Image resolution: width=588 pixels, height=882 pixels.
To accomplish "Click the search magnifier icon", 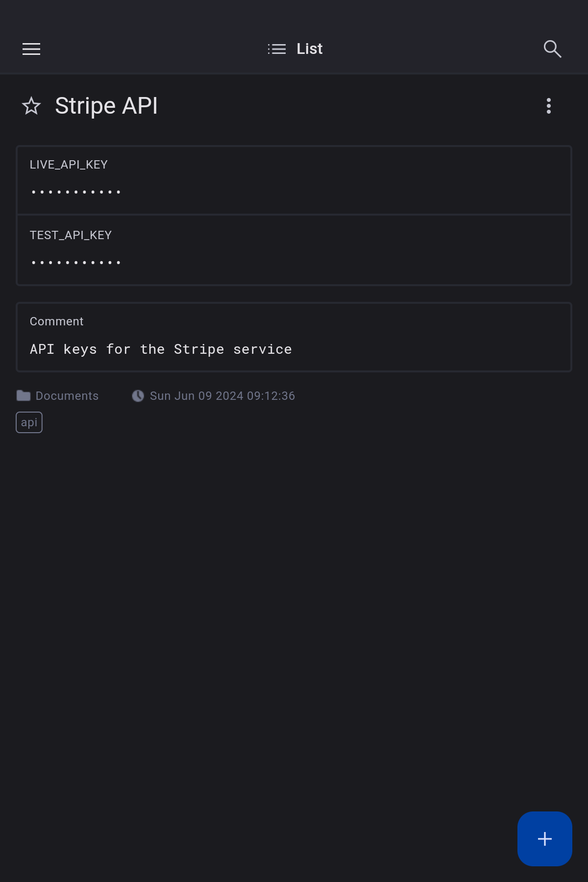I will coord(552,49).
